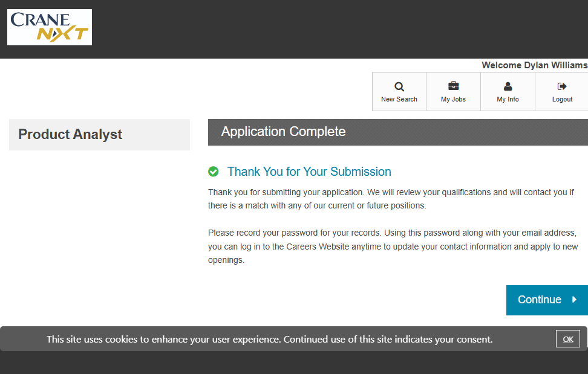Click the My Info person icon
Screen dimensions: 588x374
click(508, 86)
